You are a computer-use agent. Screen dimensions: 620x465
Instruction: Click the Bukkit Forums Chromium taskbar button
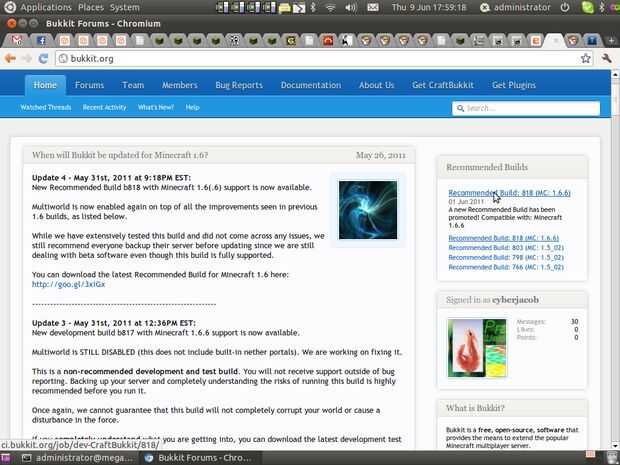[x=198, y=458]
